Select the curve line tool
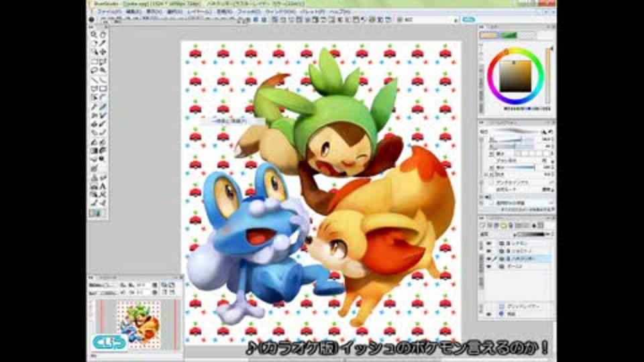644x362 pixels. click(103, 80)
